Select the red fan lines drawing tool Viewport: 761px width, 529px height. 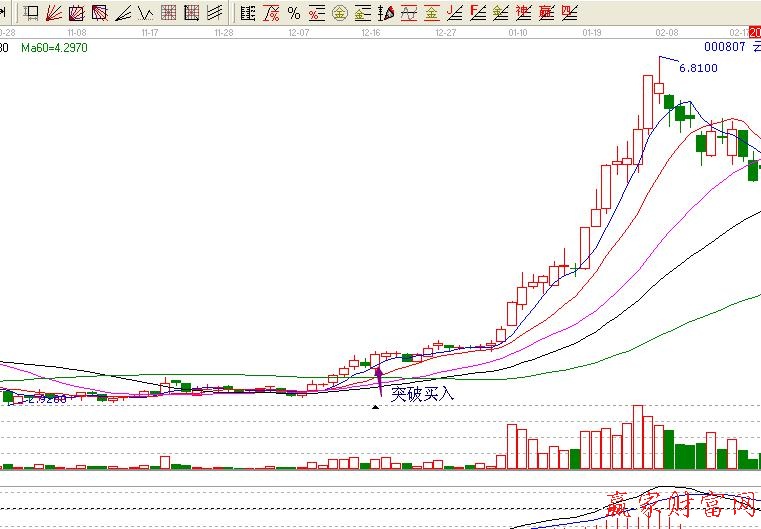pos(54,13)
